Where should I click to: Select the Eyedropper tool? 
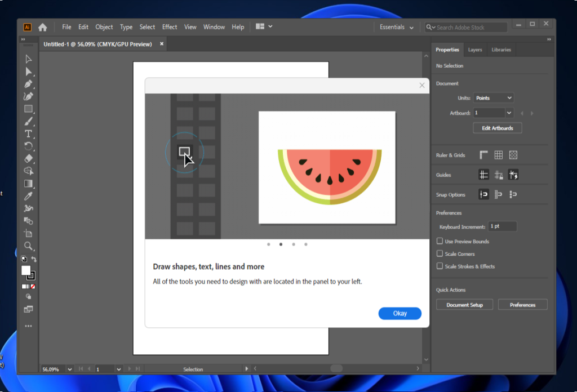tap(28, 196)
